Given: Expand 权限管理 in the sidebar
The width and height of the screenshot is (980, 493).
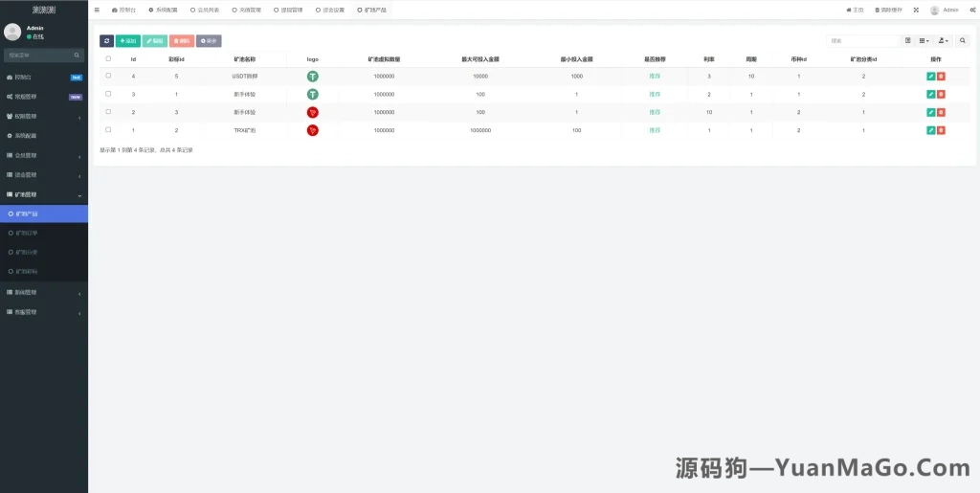Looking at the screenshot, I should (44, 117).
